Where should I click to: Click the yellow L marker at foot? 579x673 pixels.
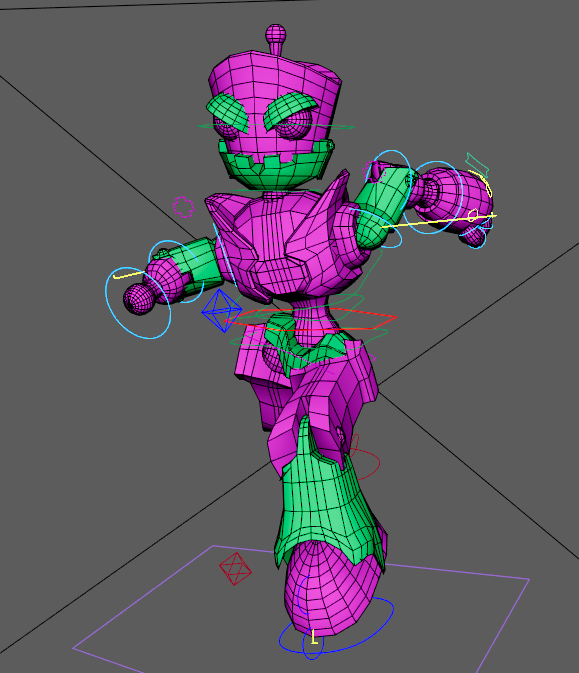point(314,637)
